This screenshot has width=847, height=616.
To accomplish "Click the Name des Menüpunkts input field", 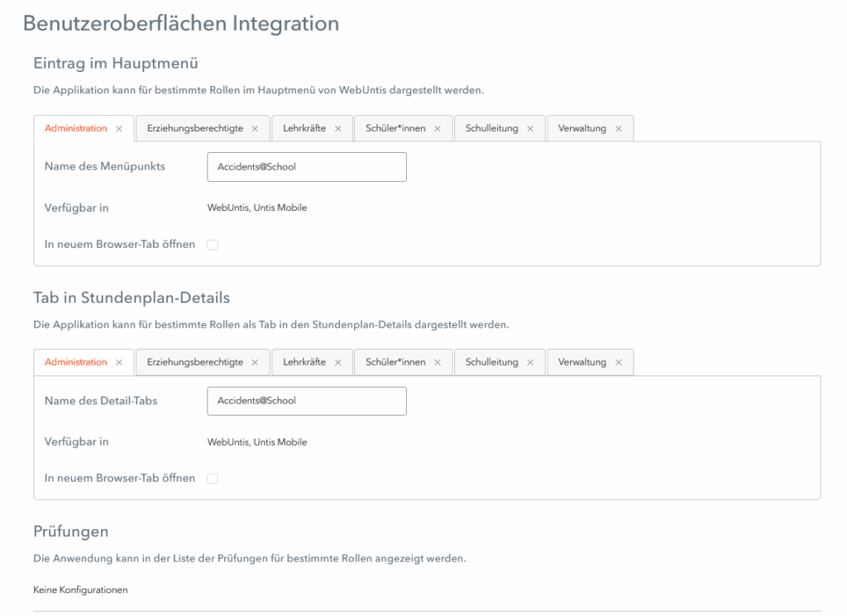I will (x=306, y=167).
